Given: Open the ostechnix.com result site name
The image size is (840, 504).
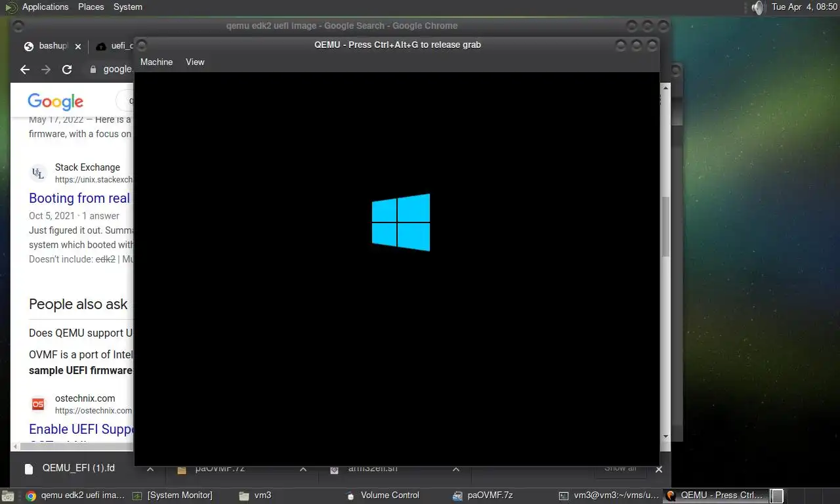Looking at the screenshot, I should pos(85,398).
